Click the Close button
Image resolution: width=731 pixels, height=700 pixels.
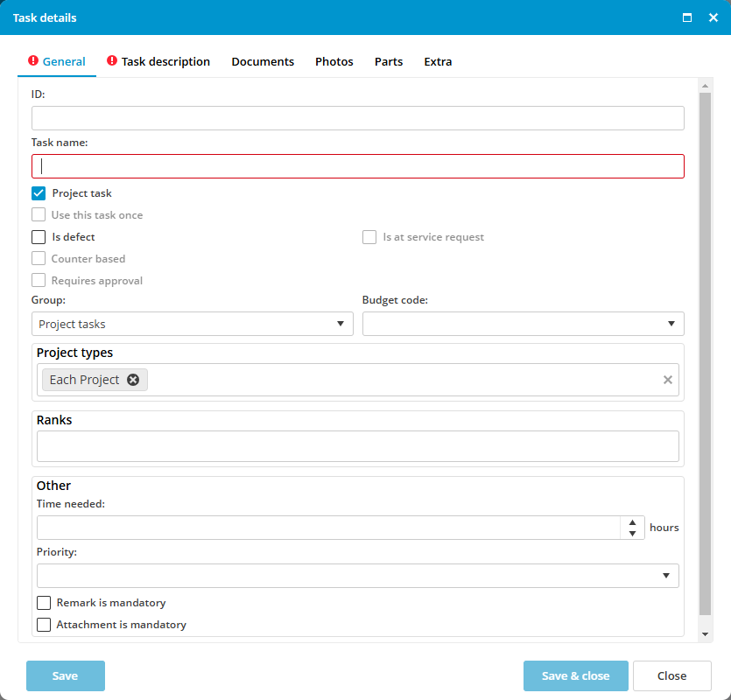pos(671,675)
